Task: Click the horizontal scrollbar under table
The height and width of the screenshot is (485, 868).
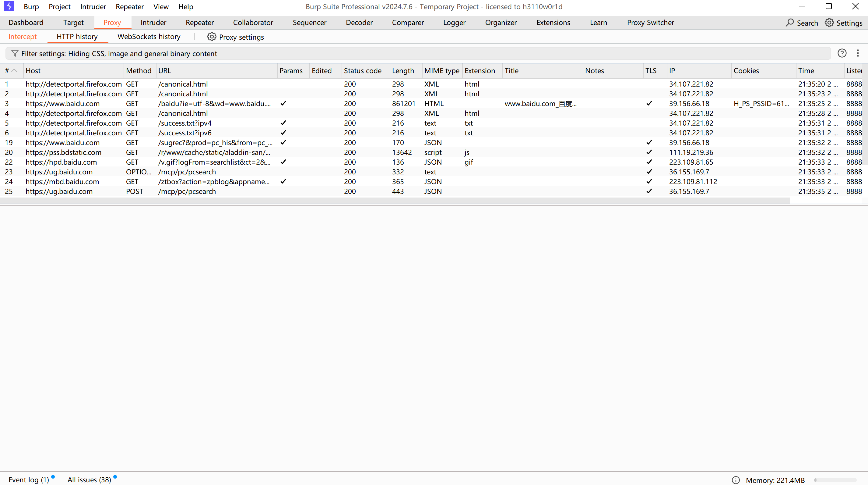Action: [x=394, y=201]
